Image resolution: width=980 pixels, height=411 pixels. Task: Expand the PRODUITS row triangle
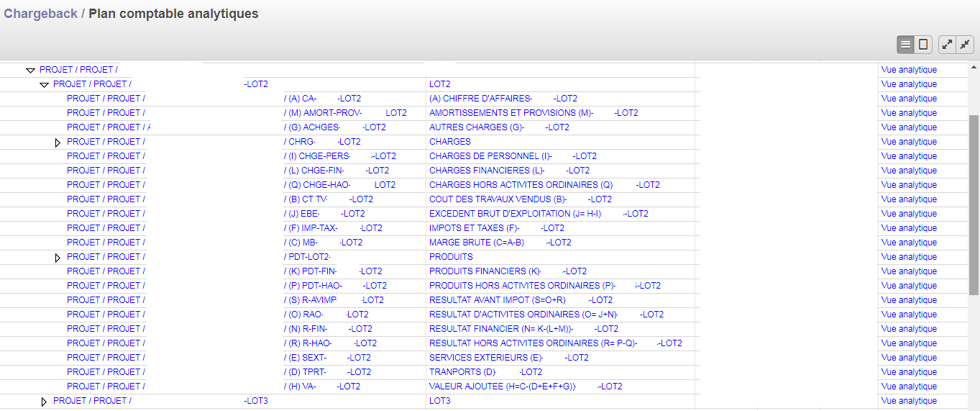(58, 258)
